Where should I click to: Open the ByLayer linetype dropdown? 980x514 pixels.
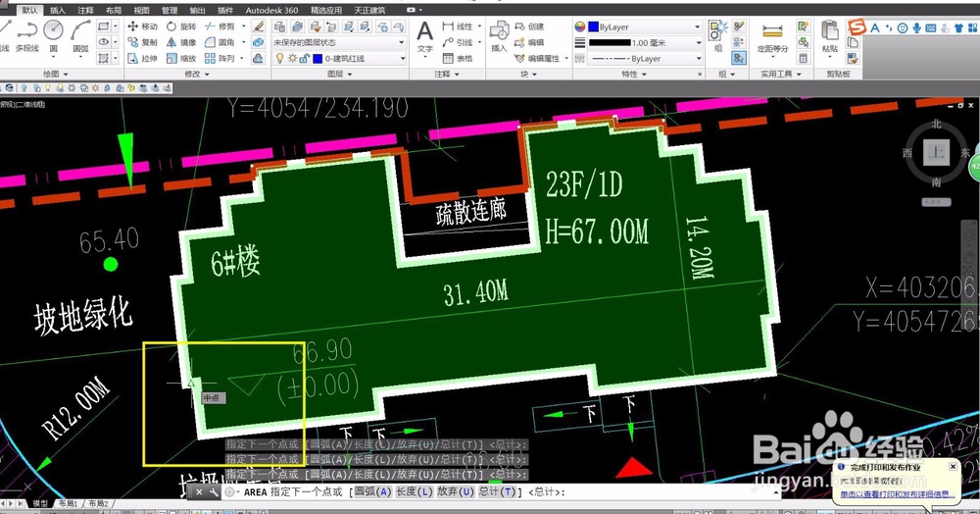(x=645, y=58)
